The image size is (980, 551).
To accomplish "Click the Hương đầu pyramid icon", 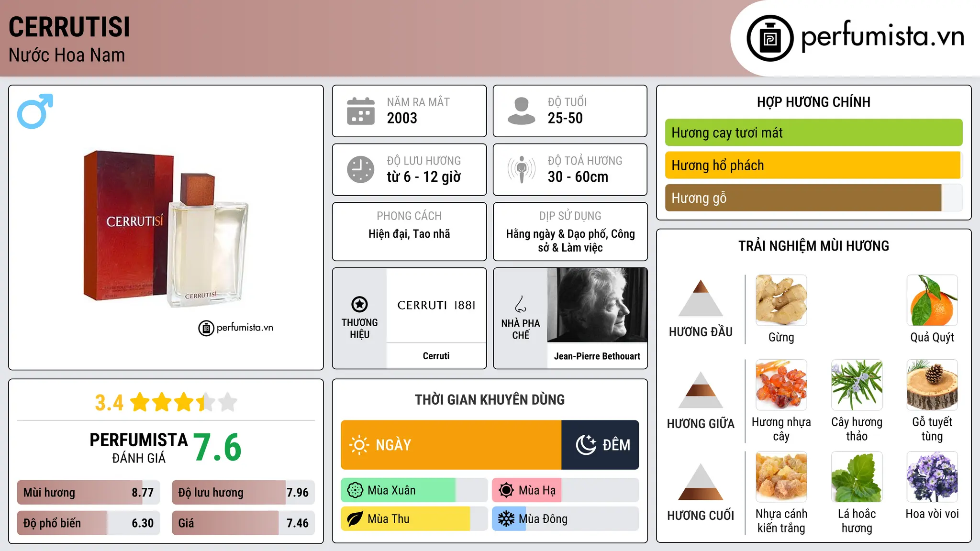I will (701, 298).
